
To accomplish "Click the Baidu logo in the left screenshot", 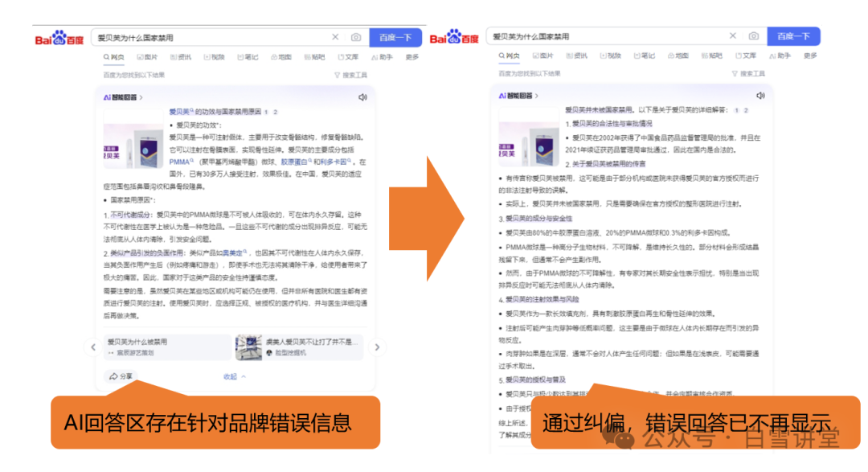I will point(59,39).
